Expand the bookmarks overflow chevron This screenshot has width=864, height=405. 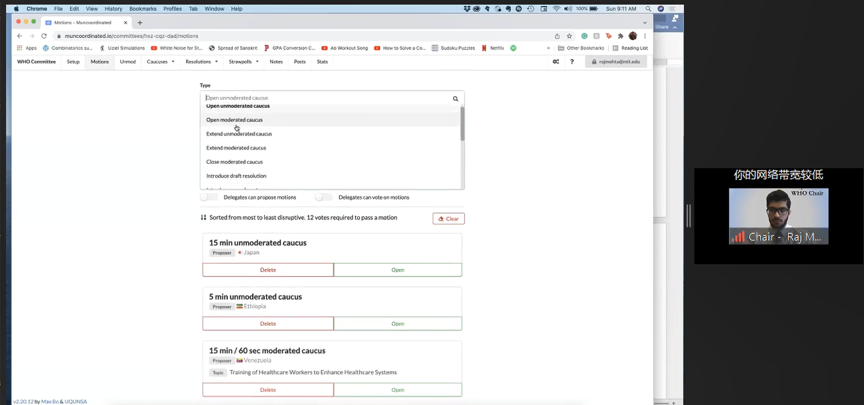548,48
